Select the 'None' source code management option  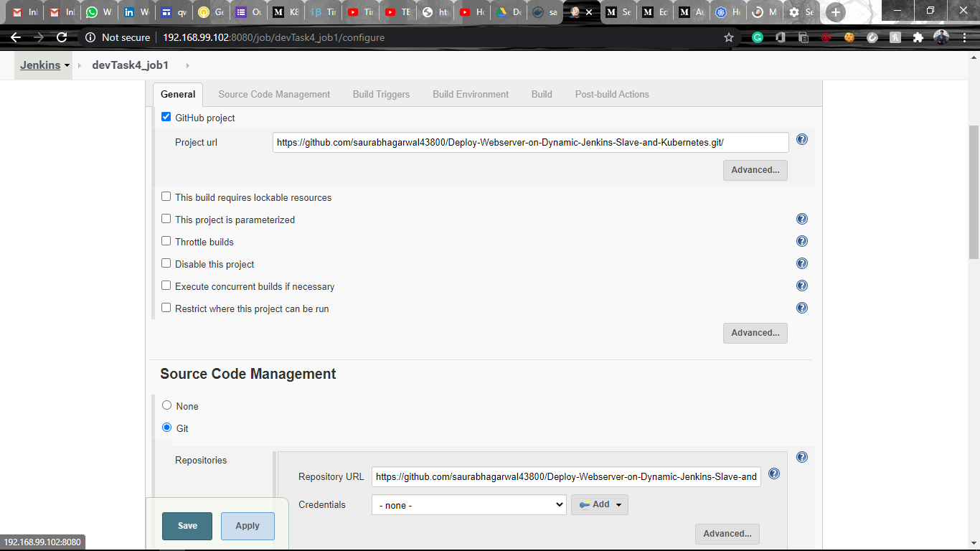[x=166, y=405]
